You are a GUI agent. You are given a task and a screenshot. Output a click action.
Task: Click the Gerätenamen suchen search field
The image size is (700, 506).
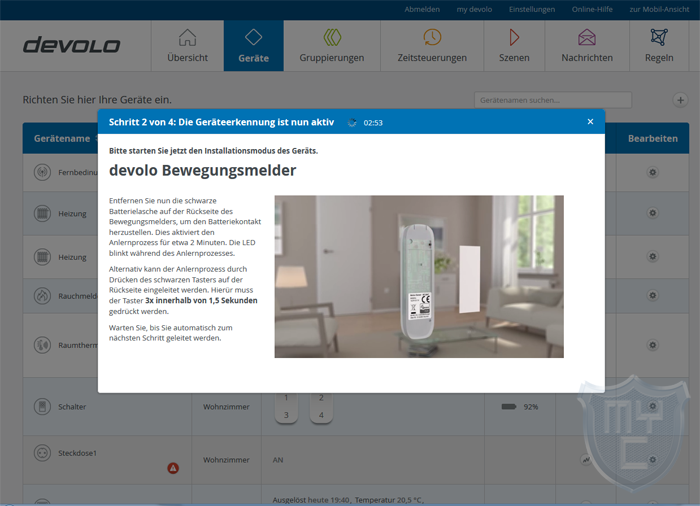tap(553, 100)
